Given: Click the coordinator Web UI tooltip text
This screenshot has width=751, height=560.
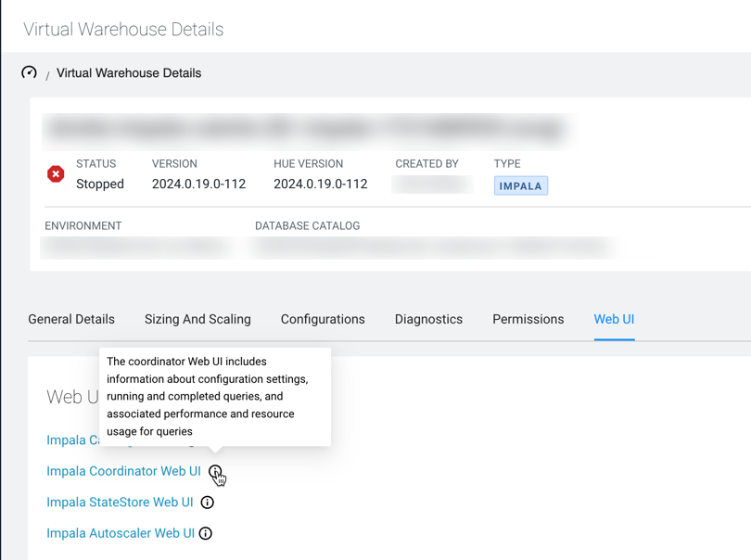Looking at the screenshot, I should click(x=214, y=396).
